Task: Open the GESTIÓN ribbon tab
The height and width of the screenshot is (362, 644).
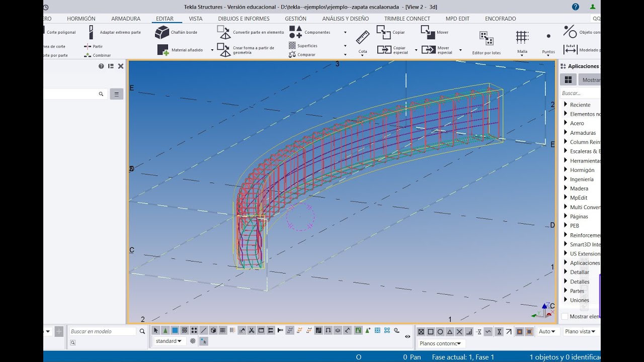Action: [x=295, y=19]
